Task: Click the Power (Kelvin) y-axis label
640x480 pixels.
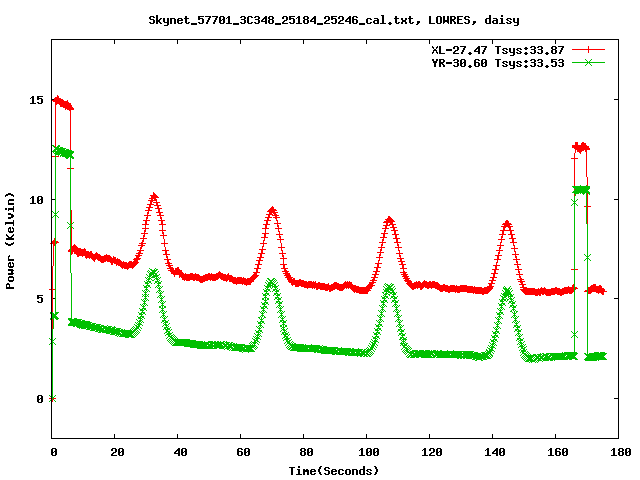Action: point(11,240)
